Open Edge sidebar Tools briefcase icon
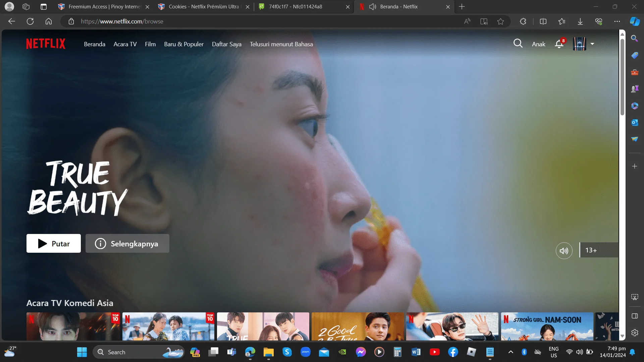 point(635,72)
